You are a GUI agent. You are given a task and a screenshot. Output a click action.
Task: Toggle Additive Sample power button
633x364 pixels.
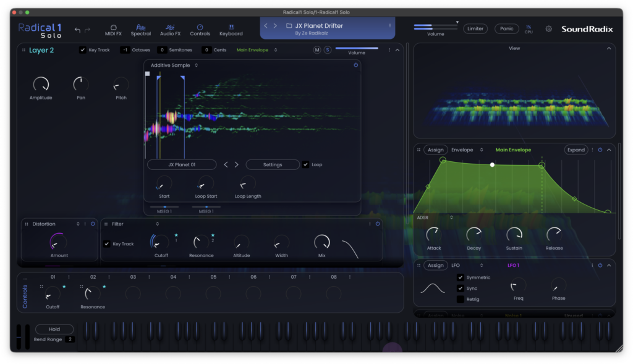click(355, 65)
